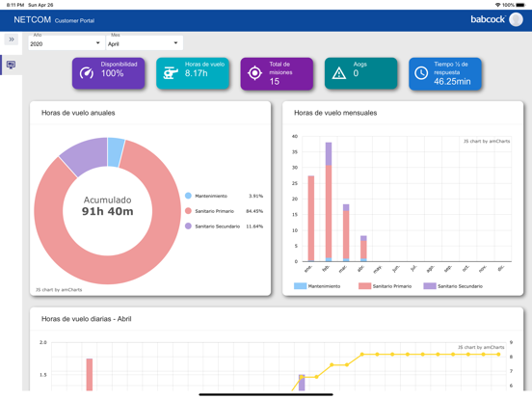Toggle Mantenimiento swatch in monthly chart legend
532x399 pixels.
coord(300,286)
